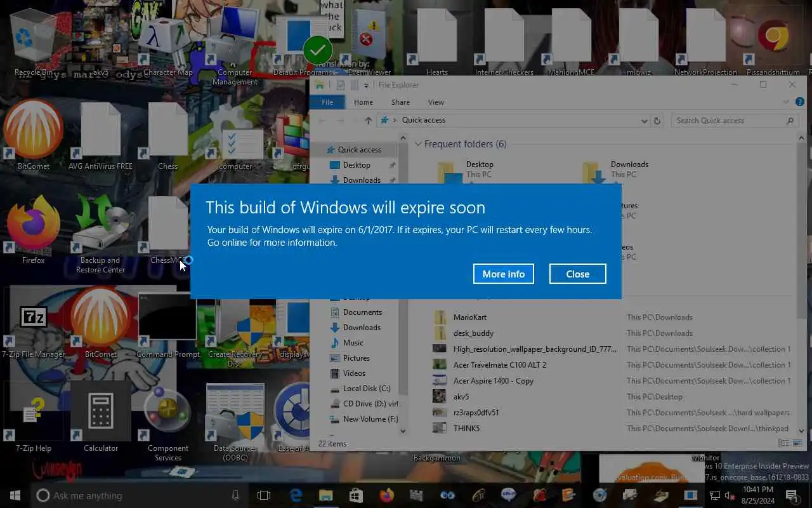Collapse the Frequent folders group
The width and height of the screenshot is (812, 508).
(418, 144)
